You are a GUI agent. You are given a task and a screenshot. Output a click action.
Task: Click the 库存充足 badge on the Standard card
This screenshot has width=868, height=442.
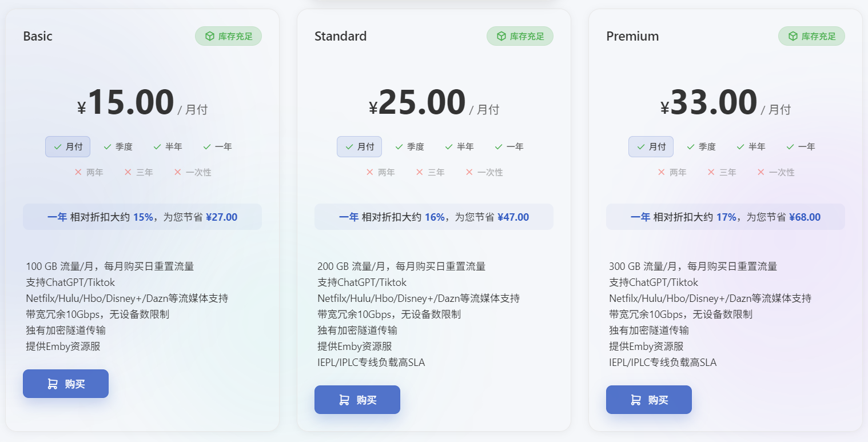[x=520, y=36]
